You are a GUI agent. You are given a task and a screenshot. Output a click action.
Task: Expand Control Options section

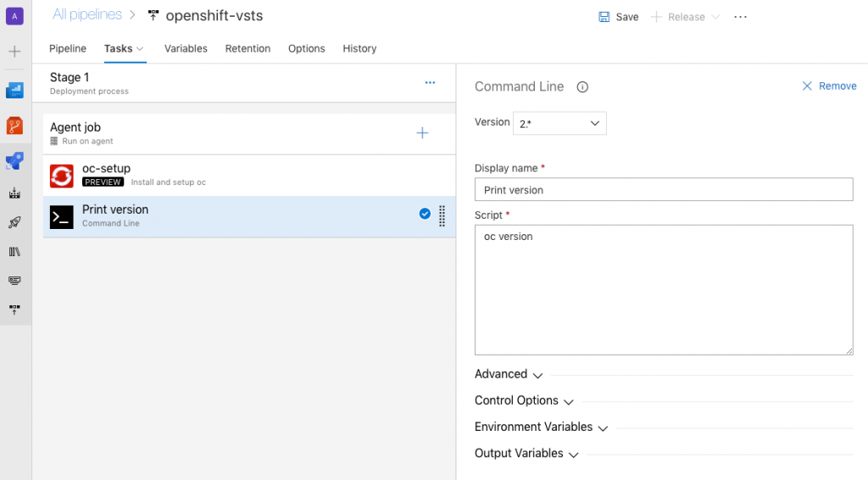pos(524,400)
